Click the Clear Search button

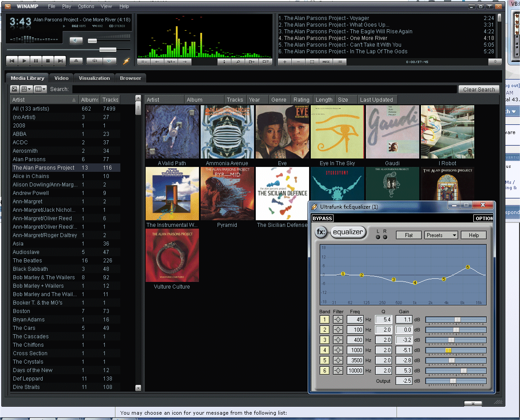point(479,90)
